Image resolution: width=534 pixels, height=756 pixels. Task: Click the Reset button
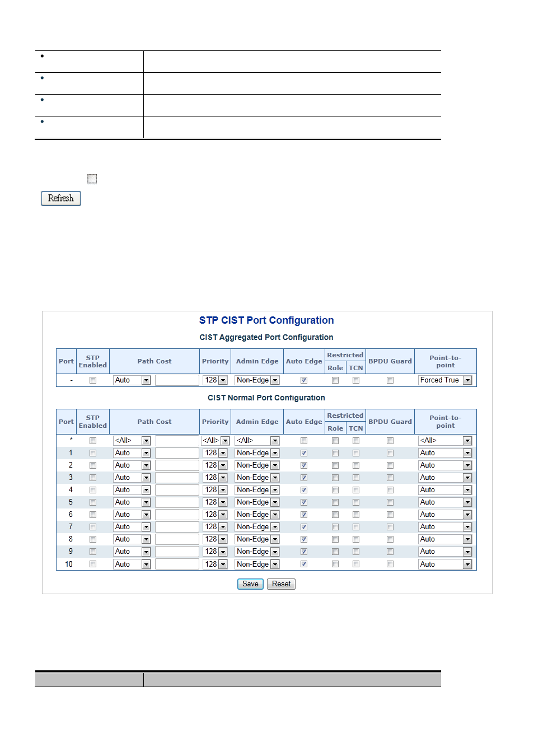pos(281,584)
